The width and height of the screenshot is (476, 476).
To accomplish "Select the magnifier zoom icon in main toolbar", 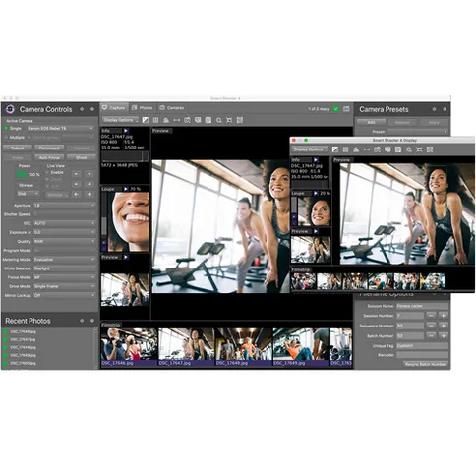I will [x=218, y=120].
